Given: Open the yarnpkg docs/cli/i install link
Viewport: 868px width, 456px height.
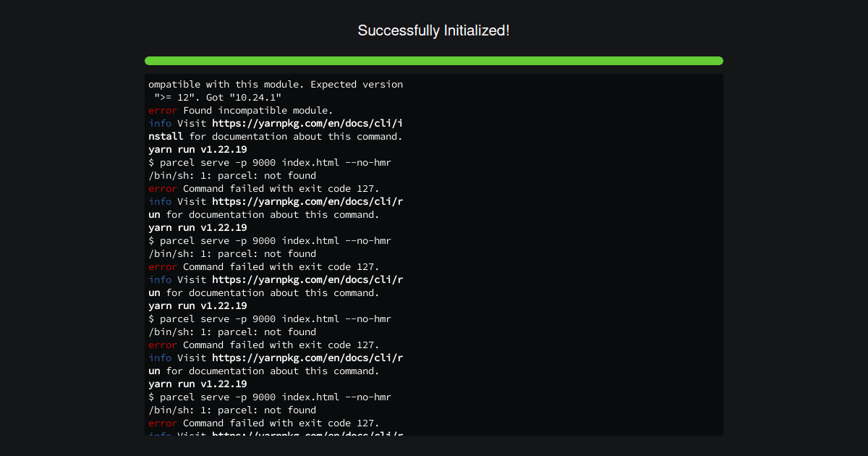Looking at the screenshot, I should pyautogui.click(x=307, y=123).
